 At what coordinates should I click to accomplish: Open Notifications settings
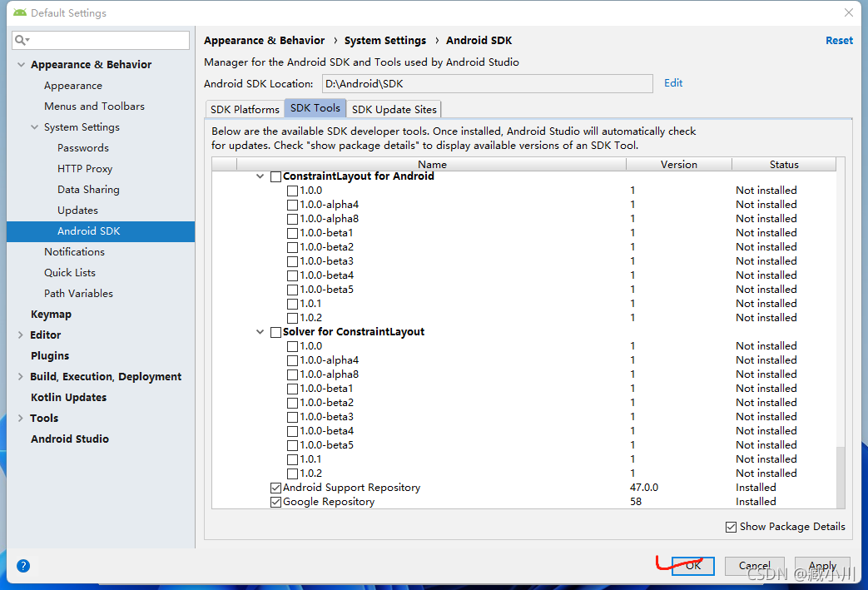[74, 252]
